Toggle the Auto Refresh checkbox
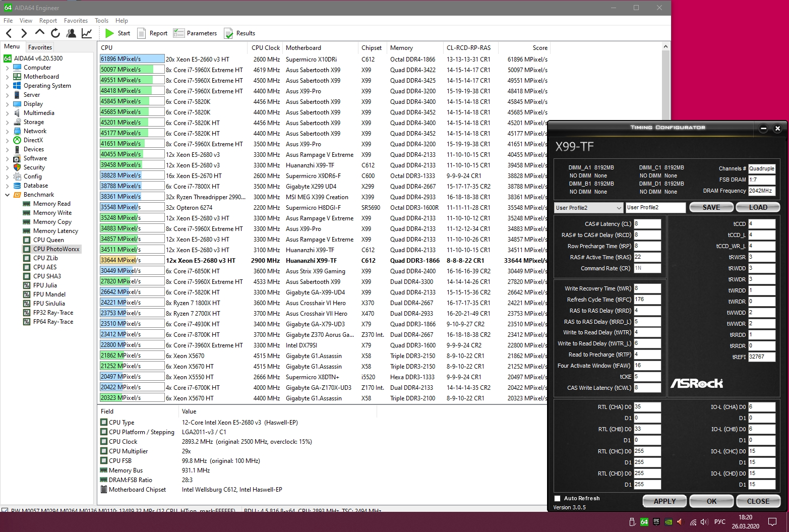The image size is (789, 532). tap(557, 498)
